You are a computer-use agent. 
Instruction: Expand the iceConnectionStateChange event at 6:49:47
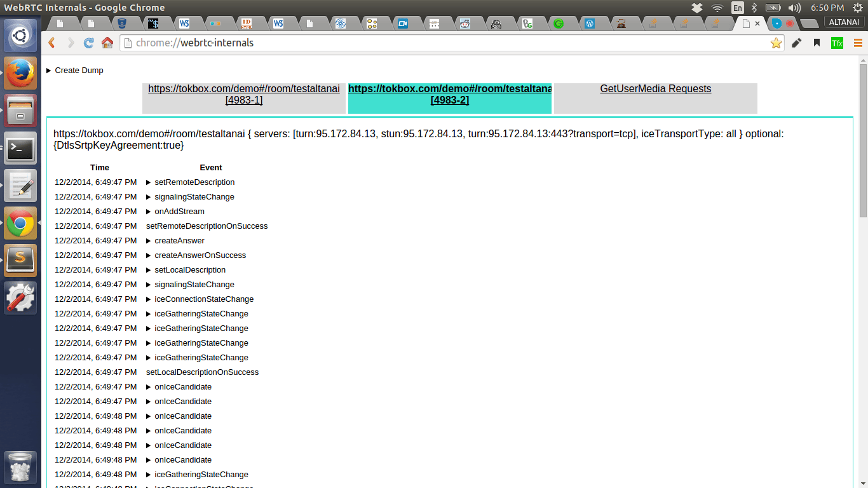[x=200, y=299]
